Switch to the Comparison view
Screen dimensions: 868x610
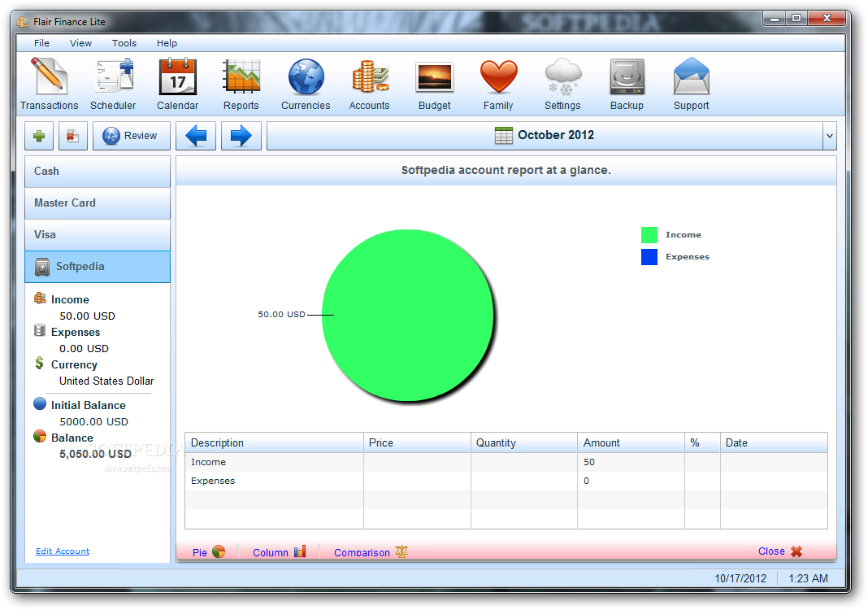pyautogui.click(x=371, y=551)
